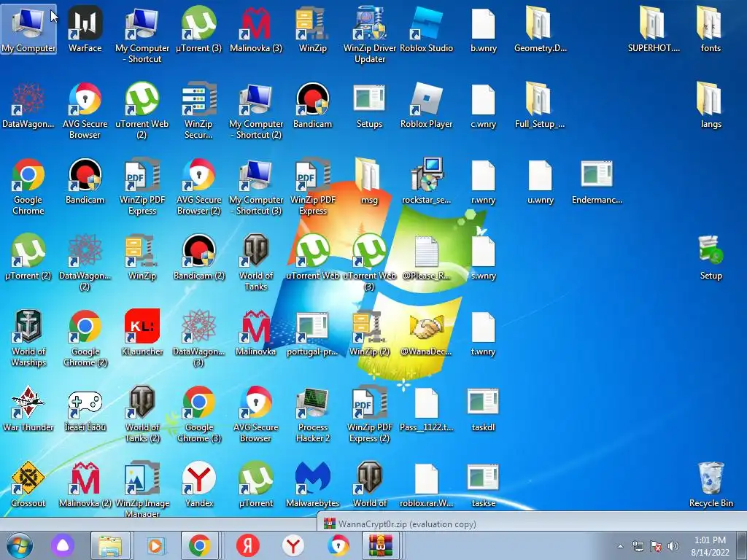The height and width of the screenshot is (560, 747).
Task: Select the Yandex browser desktop icon
Action: click(199, 484)
